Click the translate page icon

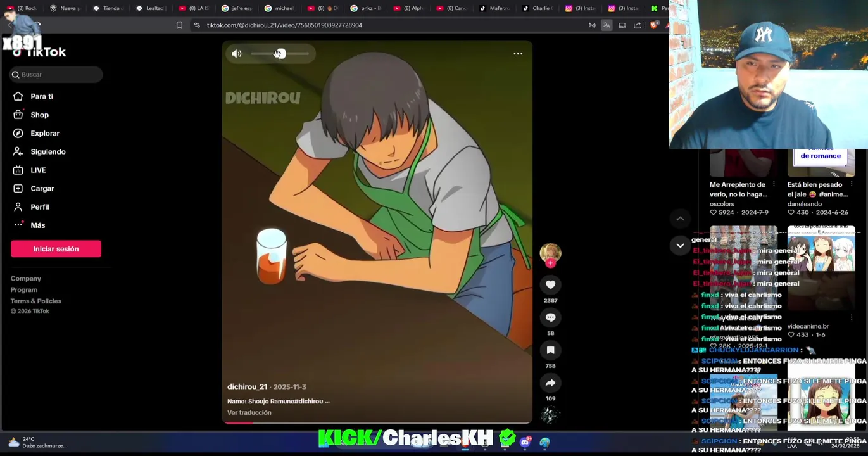(x=607, y=25)
